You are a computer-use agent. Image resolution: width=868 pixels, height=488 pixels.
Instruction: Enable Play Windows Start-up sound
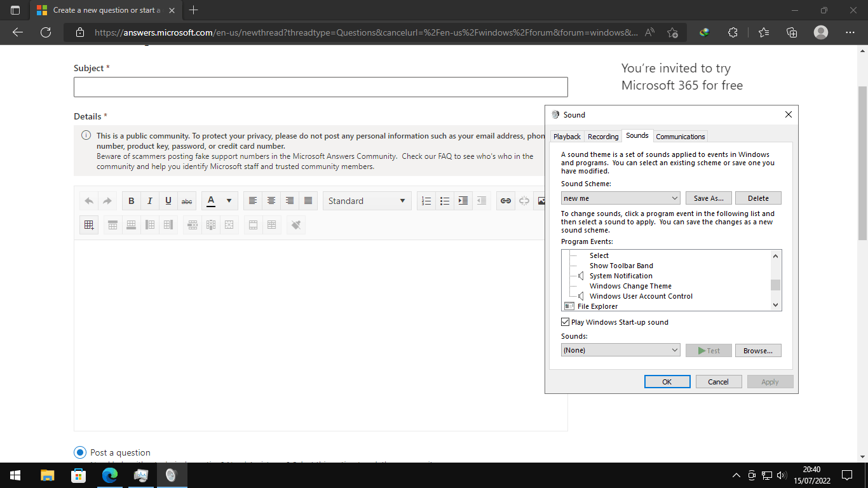[x=565, y=322]
